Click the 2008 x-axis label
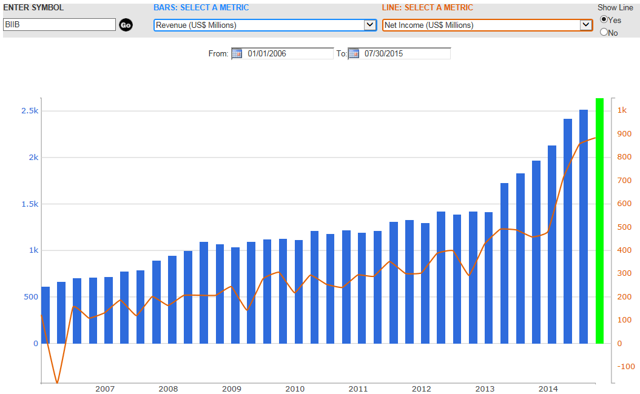640x394 pixels. (x=168, y=389)
